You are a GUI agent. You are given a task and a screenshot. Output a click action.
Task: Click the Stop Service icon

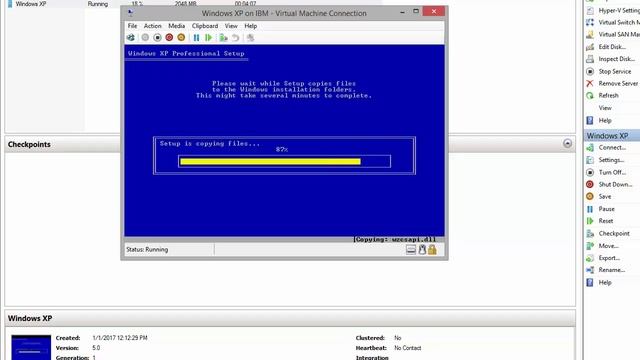(x=590, y=71)
